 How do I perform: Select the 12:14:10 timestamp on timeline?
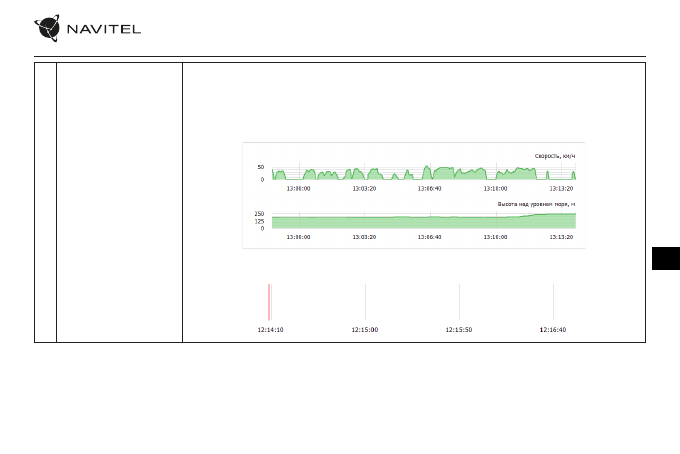[268, 329]
